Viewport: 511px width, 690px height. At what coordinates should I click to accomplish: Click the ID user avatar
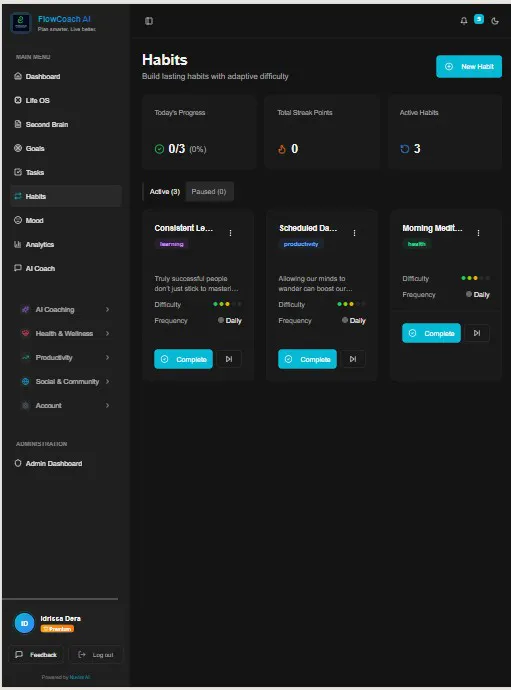[25, 623]
